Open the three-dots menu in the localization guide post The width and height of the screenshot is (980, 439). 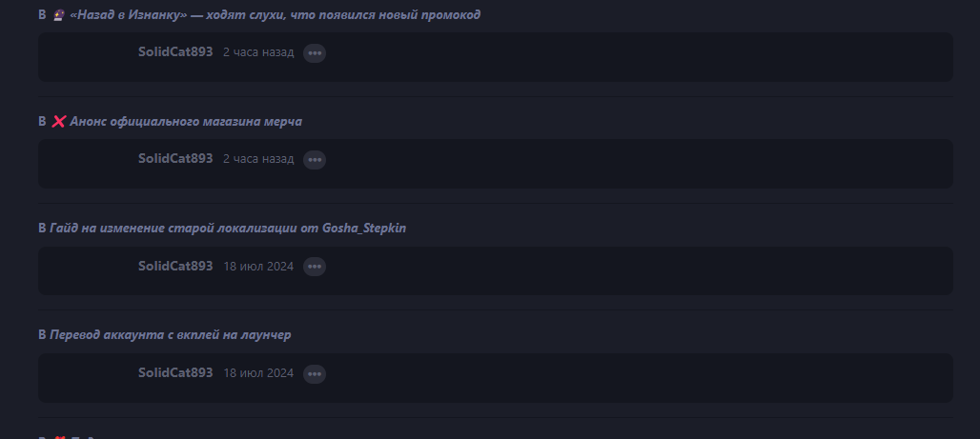click(315, 267)
